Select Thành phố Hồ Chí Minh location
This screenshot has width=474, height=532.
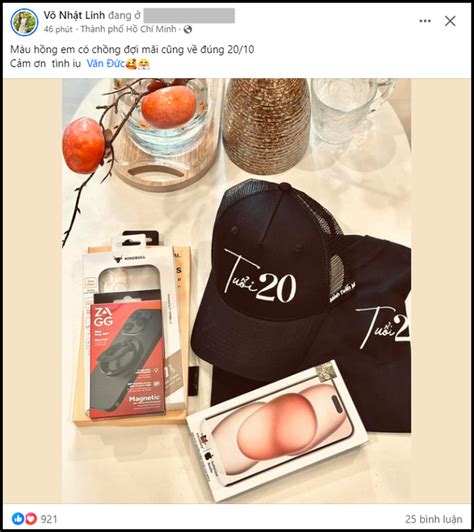pos(129,29)
